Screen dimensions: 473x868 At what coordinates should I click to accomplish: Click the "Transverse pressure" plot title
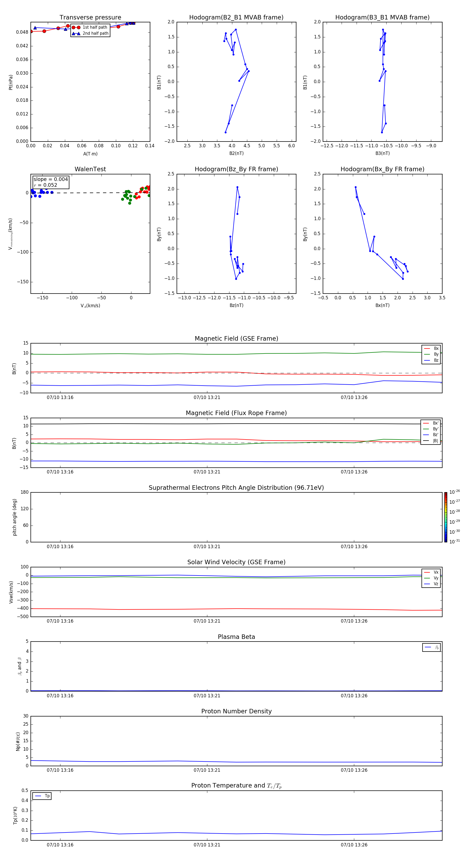pyautogui.click(x=90, y=17)
